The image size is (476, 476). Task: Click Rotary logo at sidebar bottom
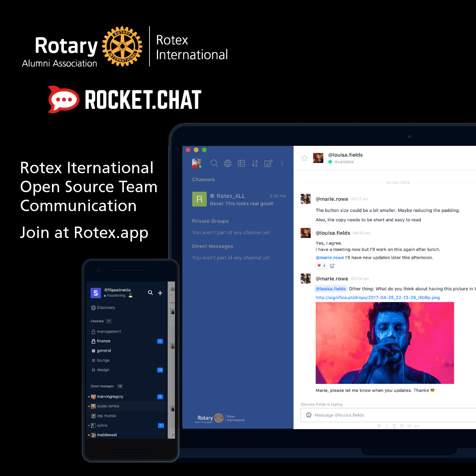(x=219, y=418)
